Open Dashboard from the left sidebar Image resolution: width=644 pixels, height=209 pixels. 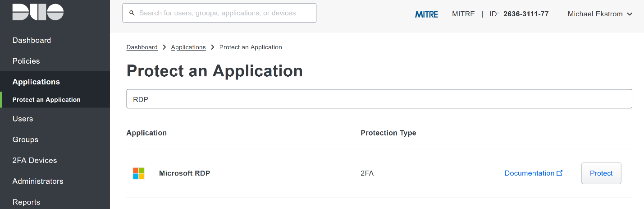click(32, 40)
